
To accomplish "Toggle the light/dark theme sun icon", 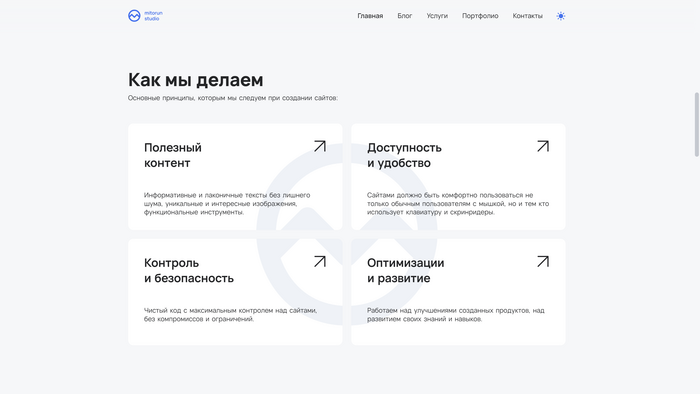I will tap(561, 16).
